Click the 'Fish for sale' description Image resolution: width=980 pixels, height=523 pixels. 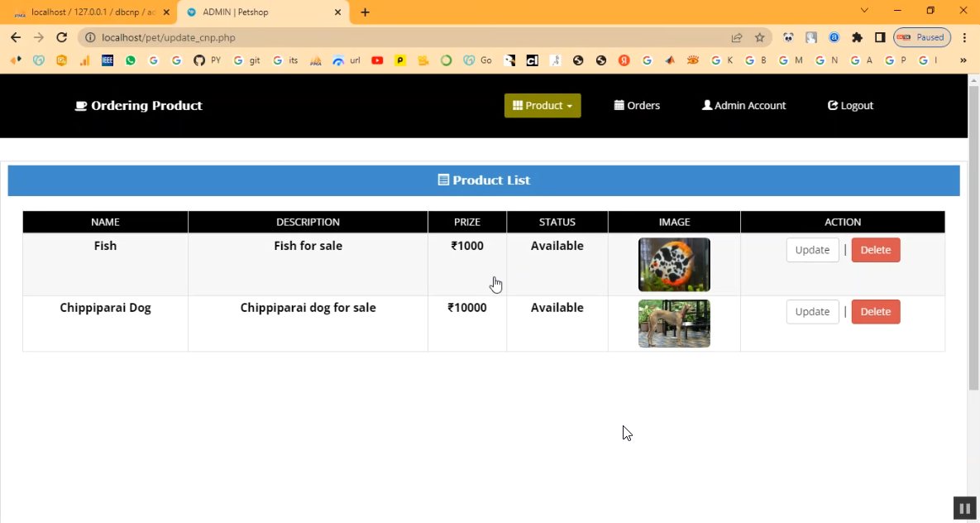(308, 246)
